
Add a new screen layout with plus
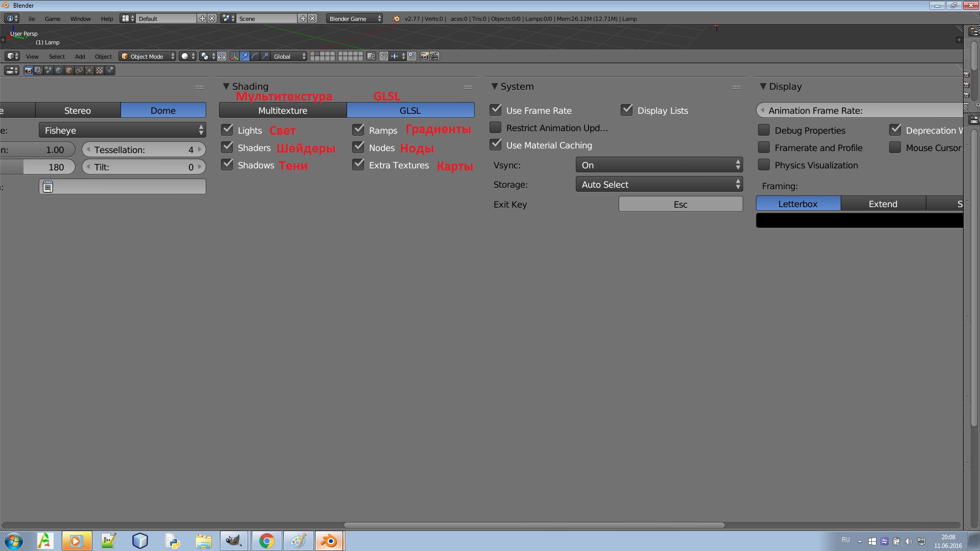point(203,18)
